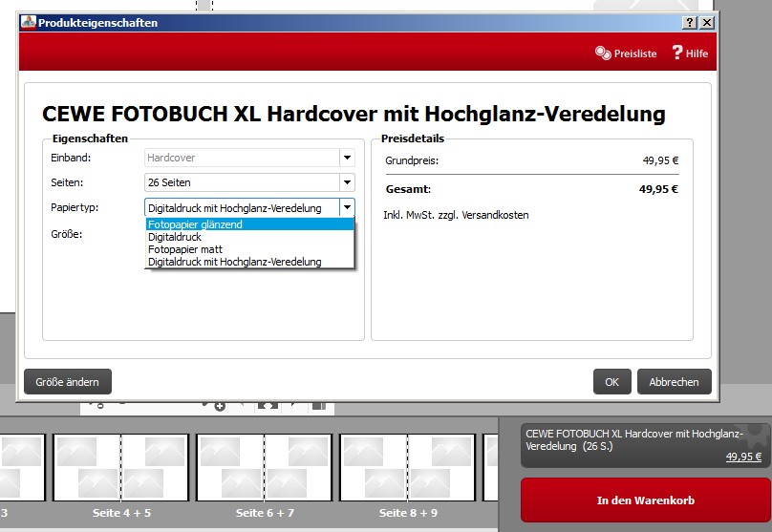The image size is (772, 532).
Task: Click Inkl. MwSt. zzgl. Versandkosten text
Action: coord(456,215)
